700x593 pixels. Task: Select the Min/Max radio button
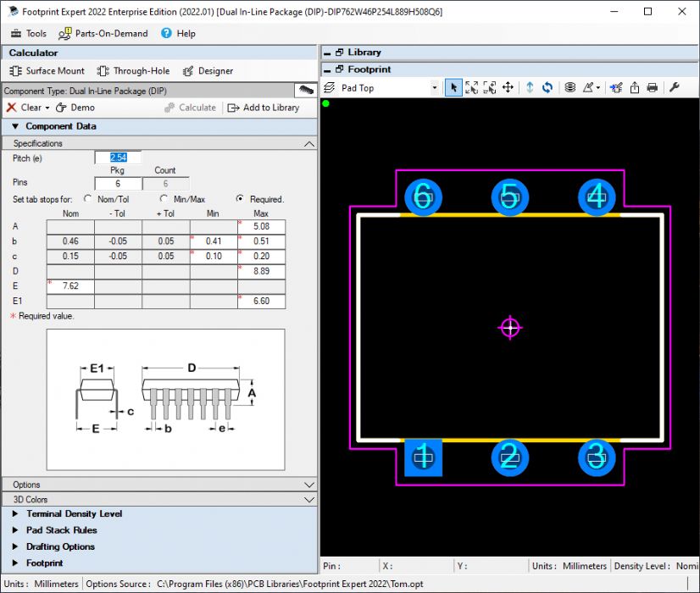click(164, 198)
